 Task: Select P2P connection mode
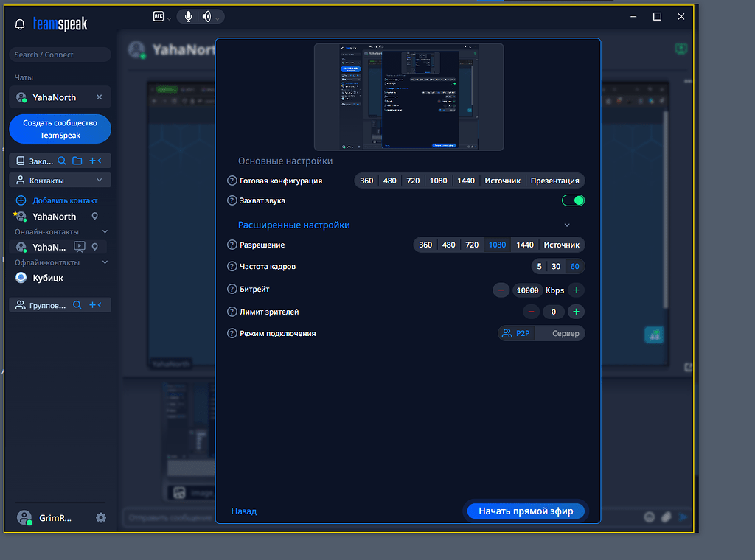pos(515,334)
